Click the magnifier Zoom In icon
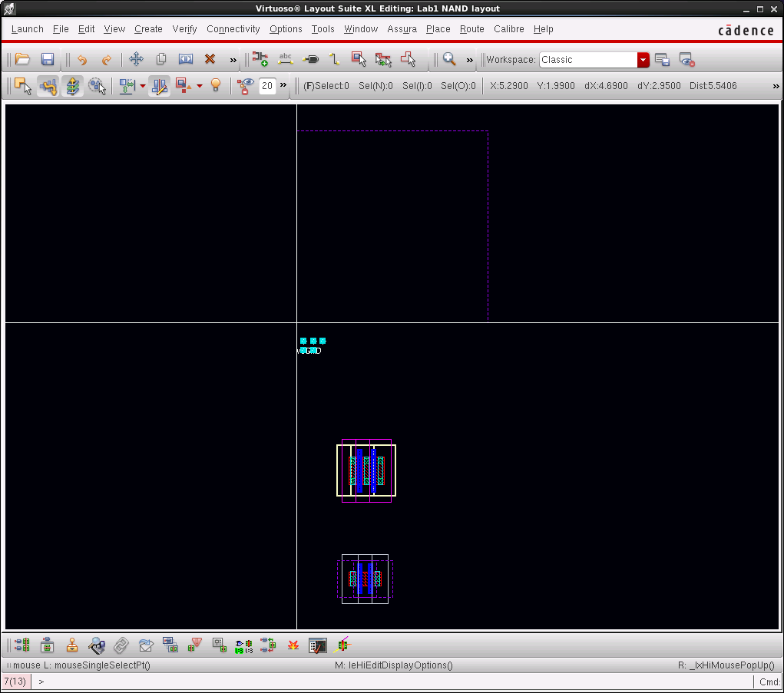This screenshot has height=693, width=784. point(449,59)
